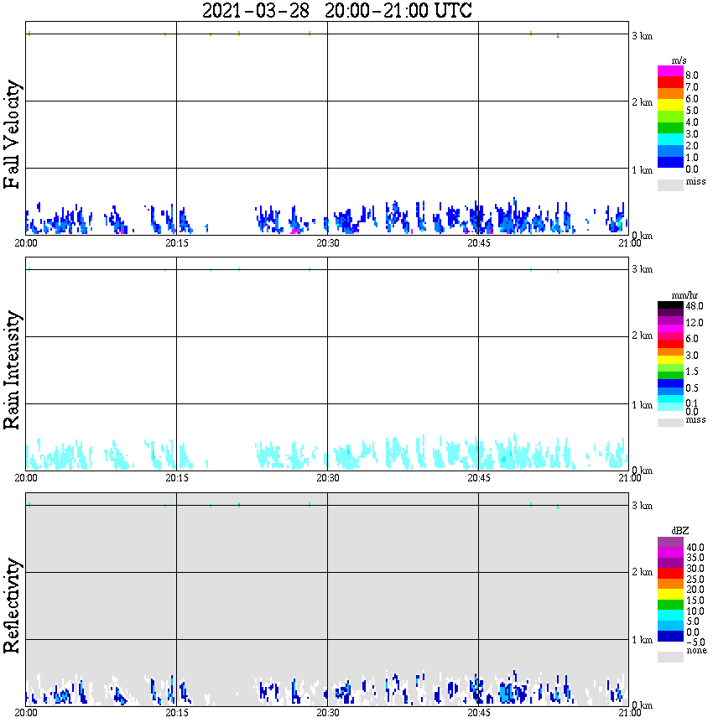Viewport: 713px width, 728px height.
Task: Click the mm/hr unit label above legend
Action: point(684,295)
